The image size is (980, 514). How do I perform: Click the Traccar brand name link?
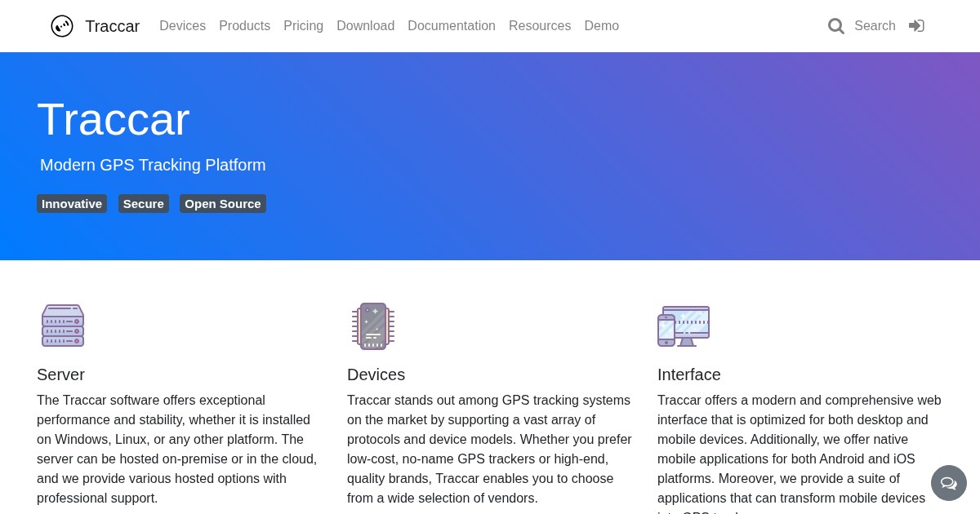pyautogui.click(x=112, y=26)
